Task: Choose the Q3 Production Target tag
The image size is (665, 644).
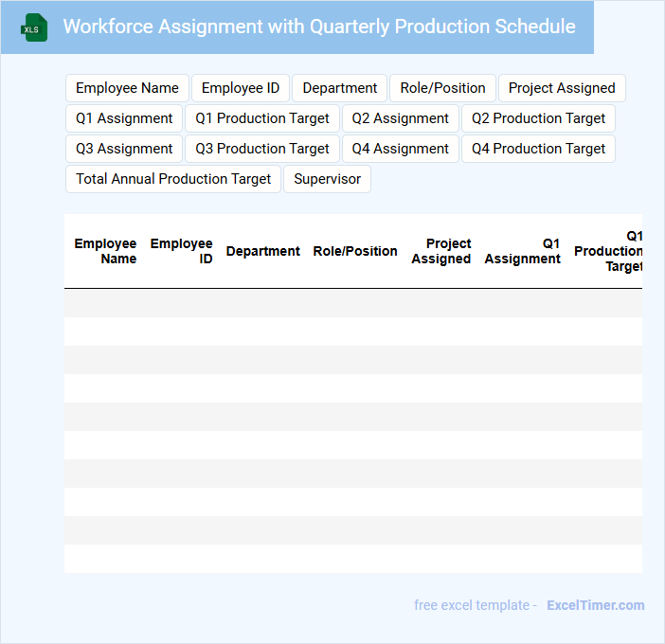Action: (x=262, y=149)
